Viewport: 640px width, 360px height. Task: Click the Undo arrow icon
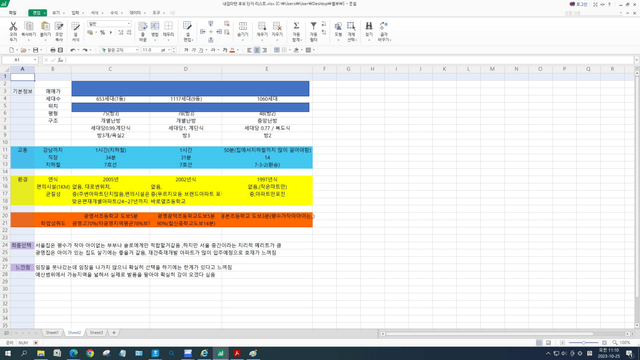tap(73, 50)
